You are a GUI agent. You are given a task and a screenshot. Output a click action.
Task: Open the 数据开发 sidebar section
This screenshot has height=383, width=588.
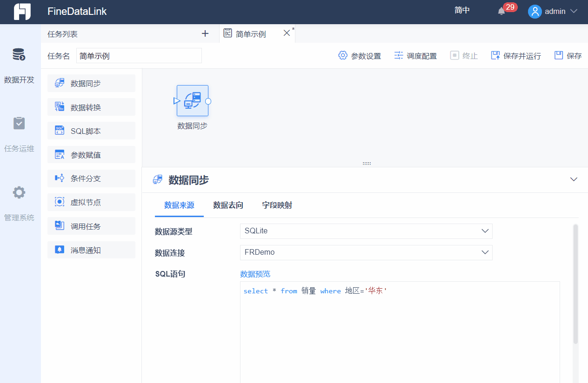click(x=19, y=66)
